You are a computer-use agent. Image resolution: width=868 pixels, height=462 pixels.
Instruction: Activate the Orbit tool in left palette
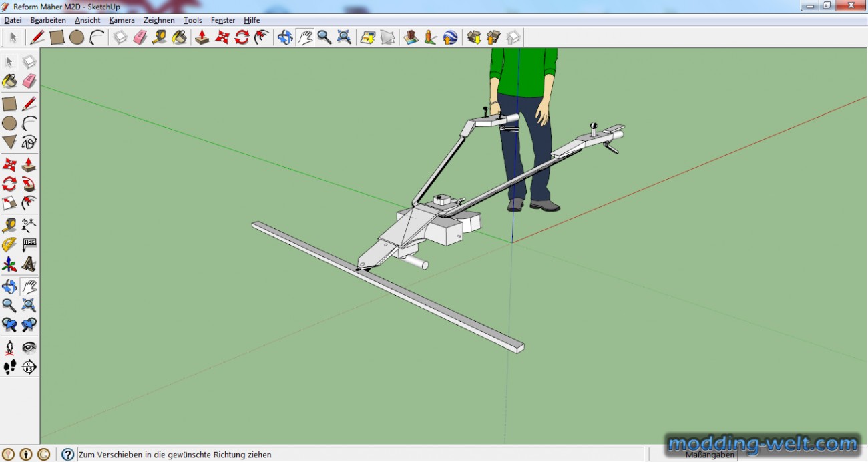tap(9, 286)
